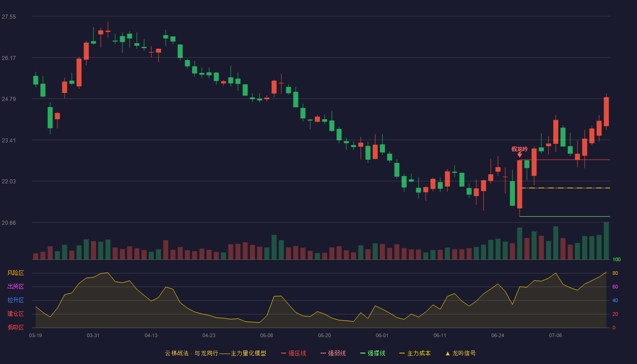Toggle the 主力成本 legend item
Viewport: 637px width, 364px height.
[x=415, y=353]
